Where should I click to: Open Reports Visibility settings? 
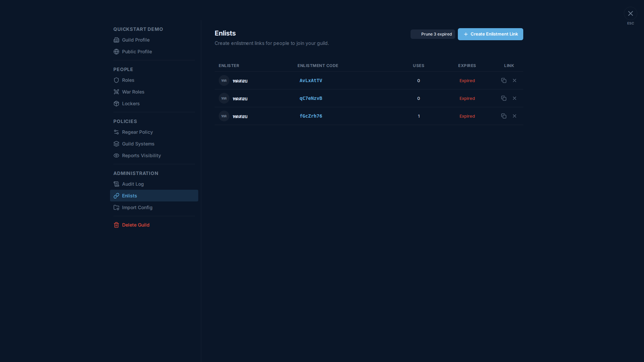coord(154,156)
